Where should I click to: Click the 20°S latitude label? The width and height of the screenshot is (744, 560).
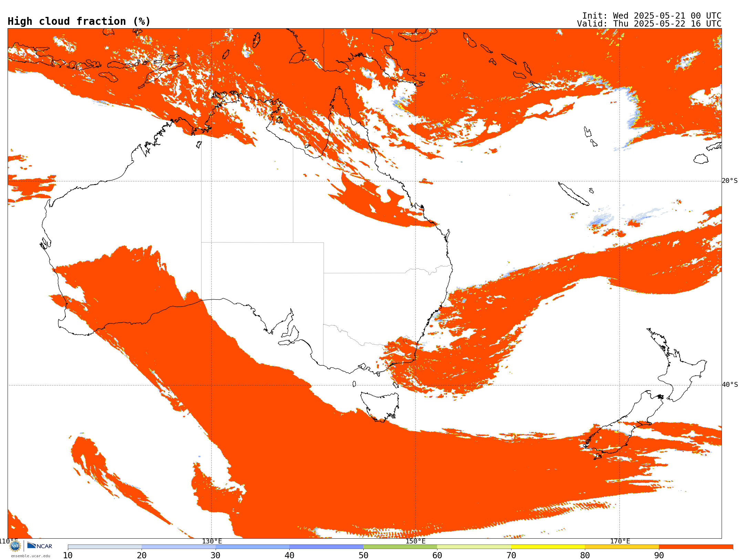[730, 181]
